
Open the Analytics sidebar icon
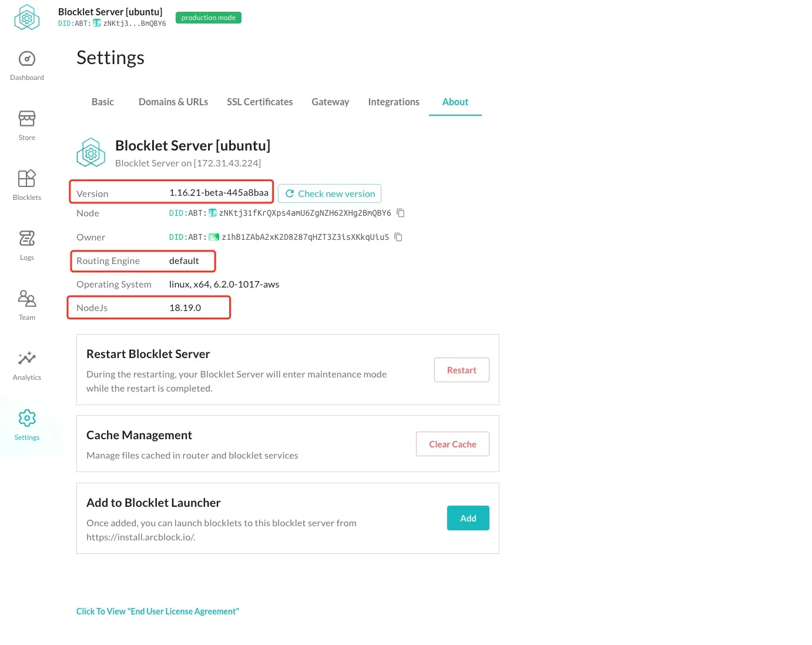[x=27, y=358]
